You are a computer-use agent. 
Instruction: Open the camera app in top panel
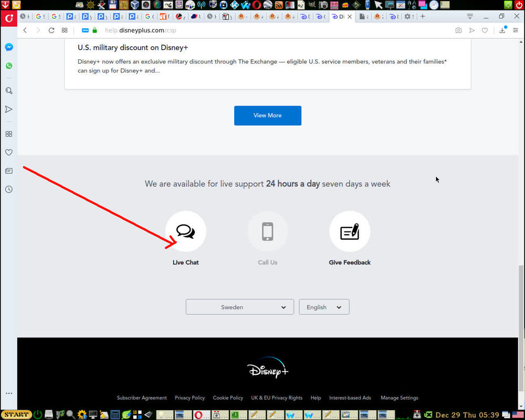click(x=323, y=5)
